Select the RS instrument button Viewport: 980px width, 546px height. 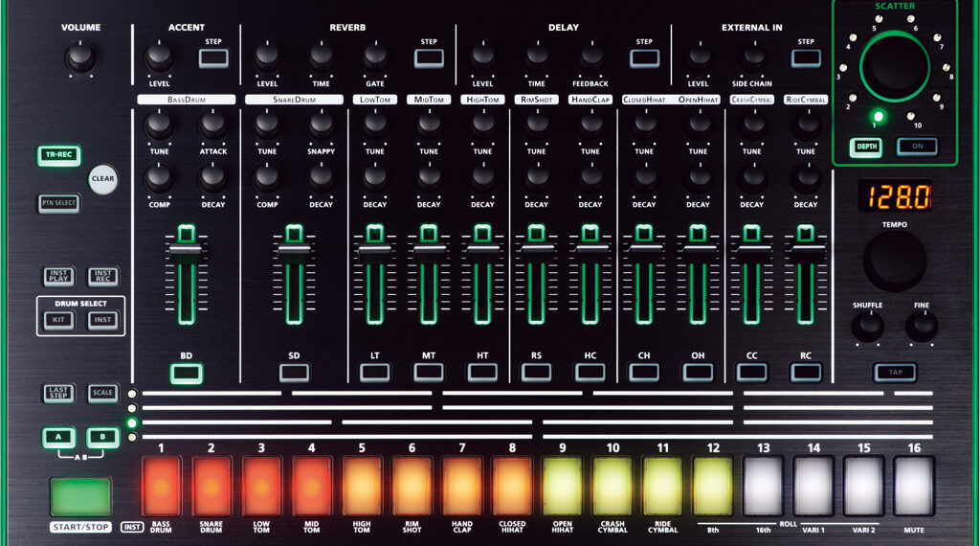(536, 374)
